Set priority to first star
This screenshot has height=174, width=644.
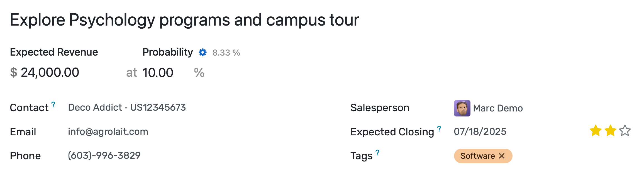pos(595,131)
